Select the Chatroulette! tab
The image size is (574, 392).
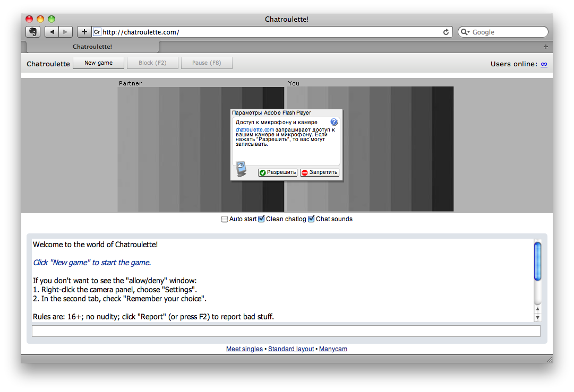click(92, 47)
